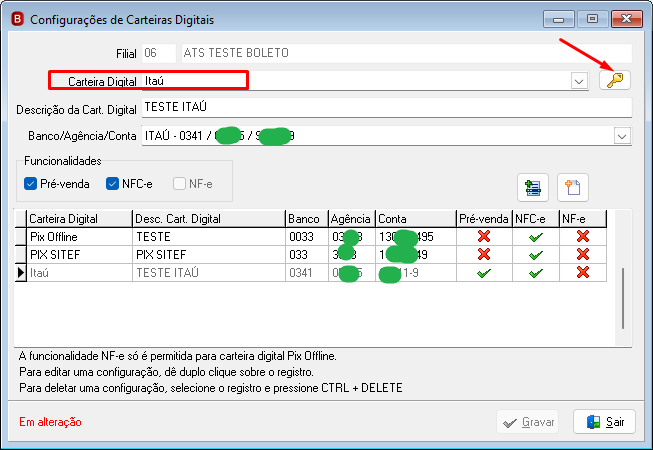Click red X NF-e for Itaú row
Image resolution: width=653 pixels, height=450 pixels.
(583, 272)
